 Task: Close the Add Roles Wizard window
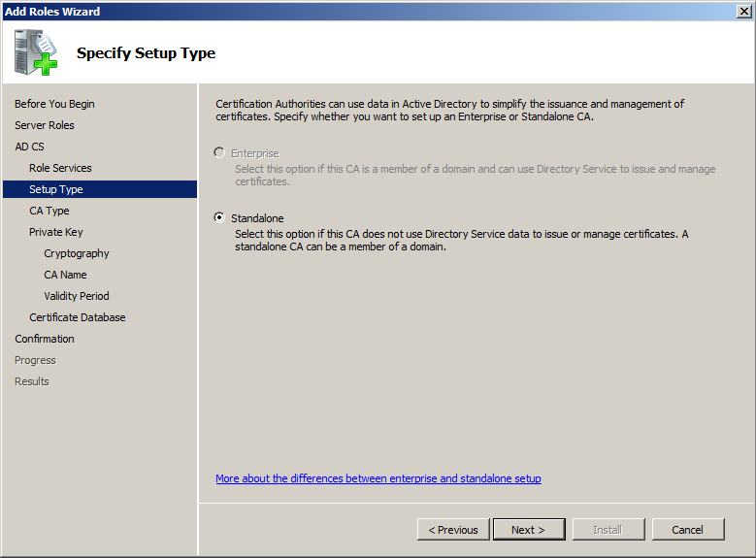point(743,11)
